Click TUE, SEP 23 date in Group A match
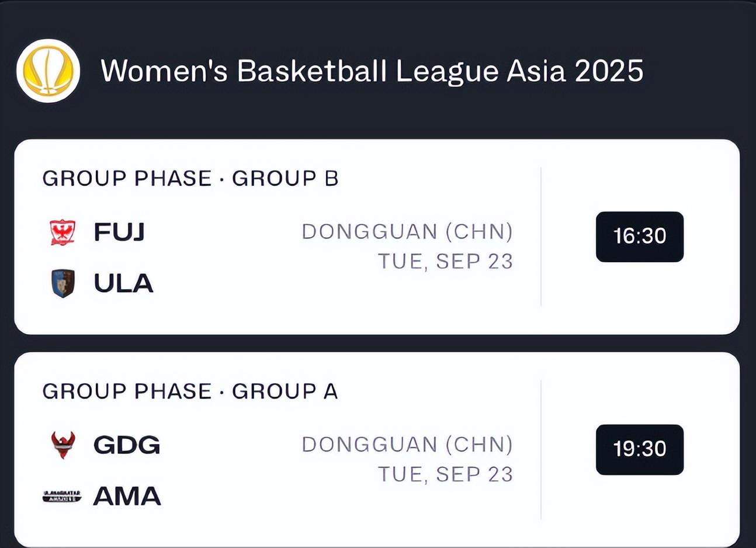The image size is (756, 548). [445, 474]
